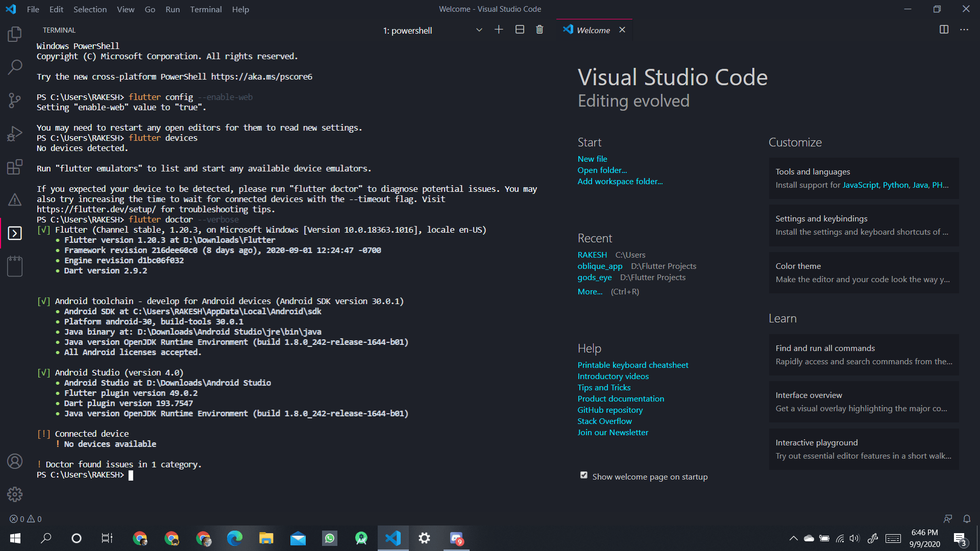Screen dimensions: 980x551
Task: Open the Edit menu
Action: [x=56, y=9]
